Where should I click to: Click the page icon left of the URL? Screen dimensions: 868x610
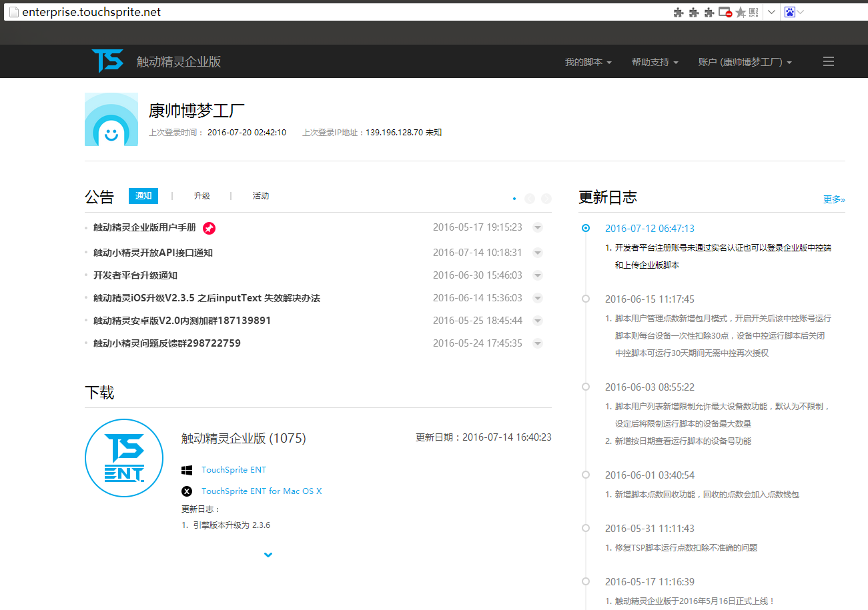tap(13, 12)
